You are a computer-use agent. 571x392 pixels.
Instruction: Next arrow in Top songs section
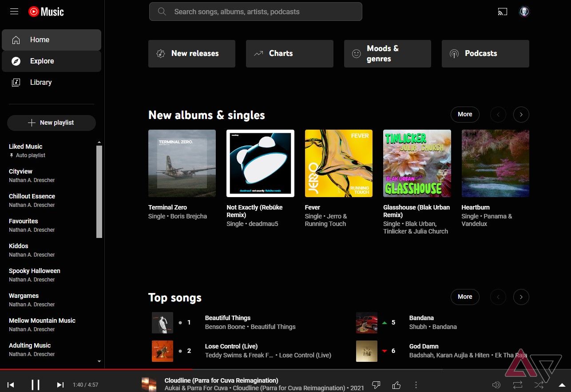click(x=521, y=297)
